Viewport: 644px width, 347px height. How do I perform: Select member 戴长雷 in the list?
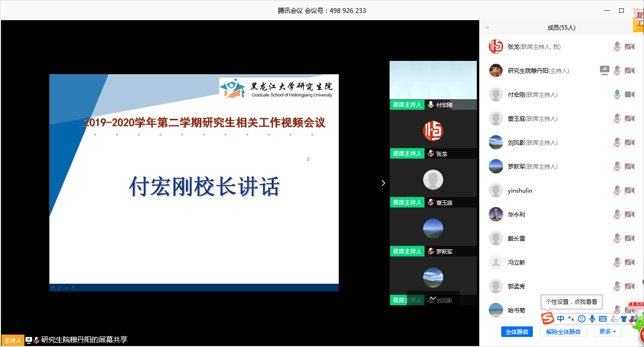coord(517,238)
